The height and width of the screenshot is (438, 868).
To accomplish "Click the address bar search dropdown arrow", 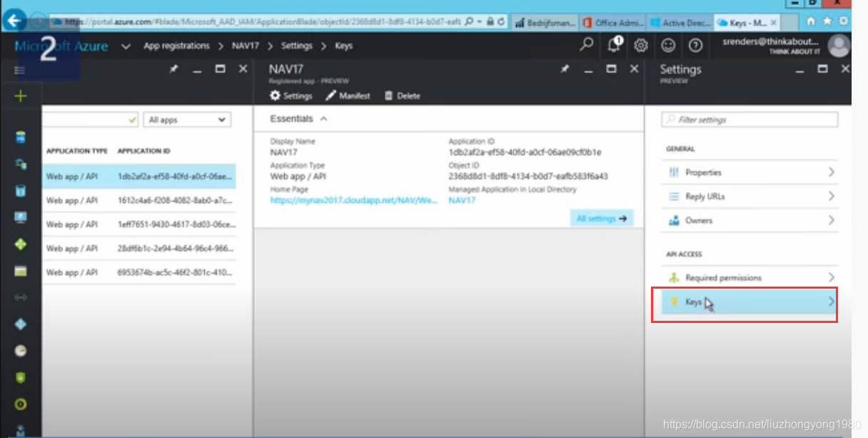I will tap(480, 22).
